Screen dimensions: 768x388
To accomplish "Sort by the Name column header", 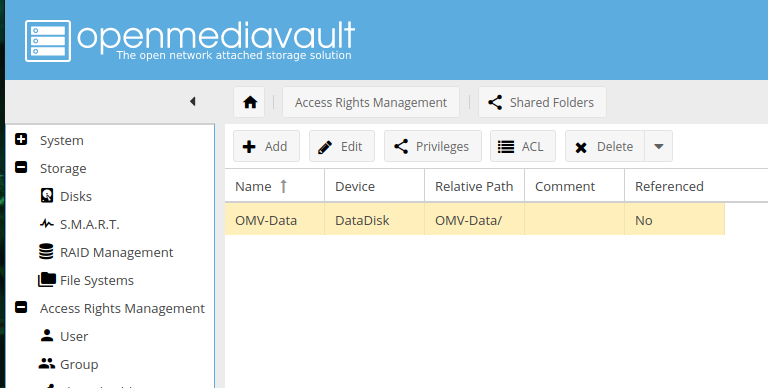I will (x=274, y=186).
